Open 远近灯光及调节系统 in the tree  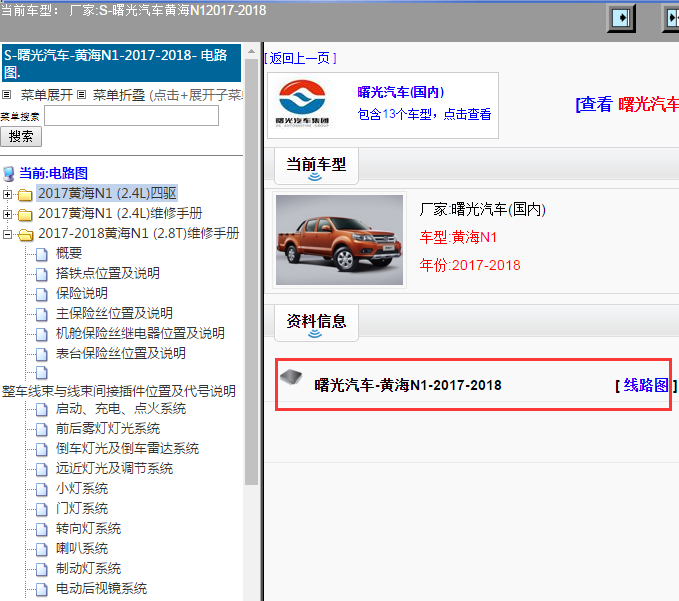[x=114, y=468]
